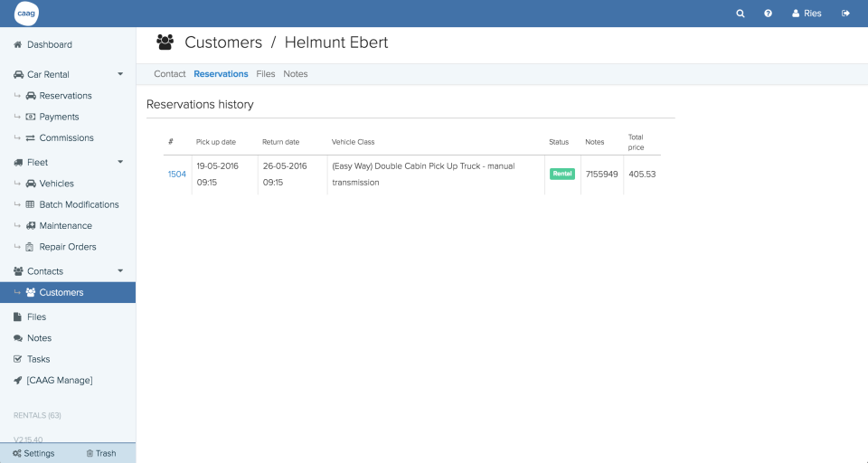This screenshot has width=868, height=463.
Task: Collapse the Car Rental section arrow
Action: (x=120, y=74)
